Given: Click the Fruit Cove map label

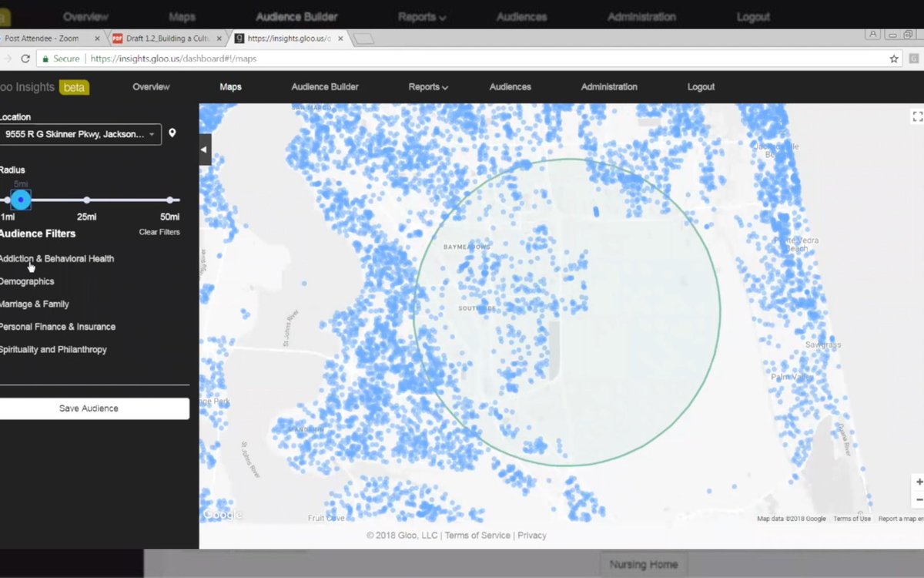Looking at the screenshot, I should (326, 519).
